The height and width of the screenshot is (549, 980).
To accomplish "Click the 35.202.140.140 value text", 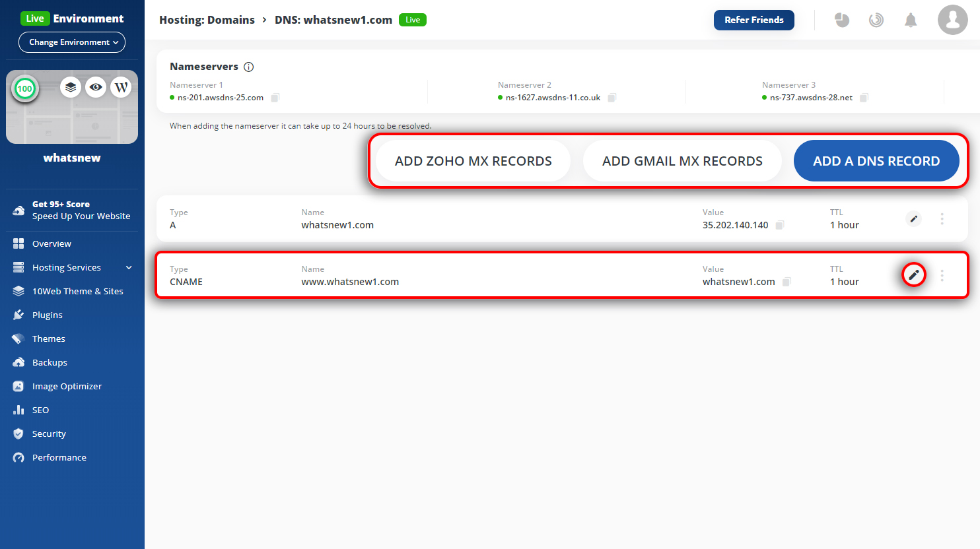I will pos(736,225).
